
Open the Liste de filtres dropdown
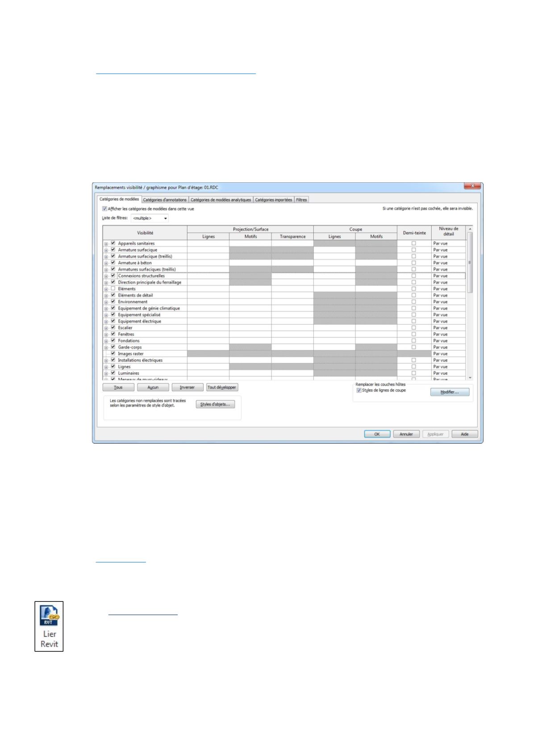150,218
